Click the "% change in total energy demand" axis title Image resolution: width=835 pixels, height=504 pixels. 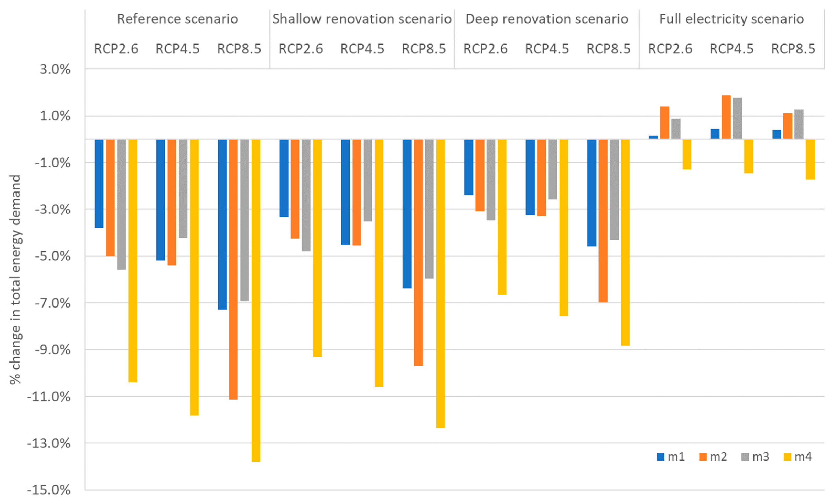15,279
